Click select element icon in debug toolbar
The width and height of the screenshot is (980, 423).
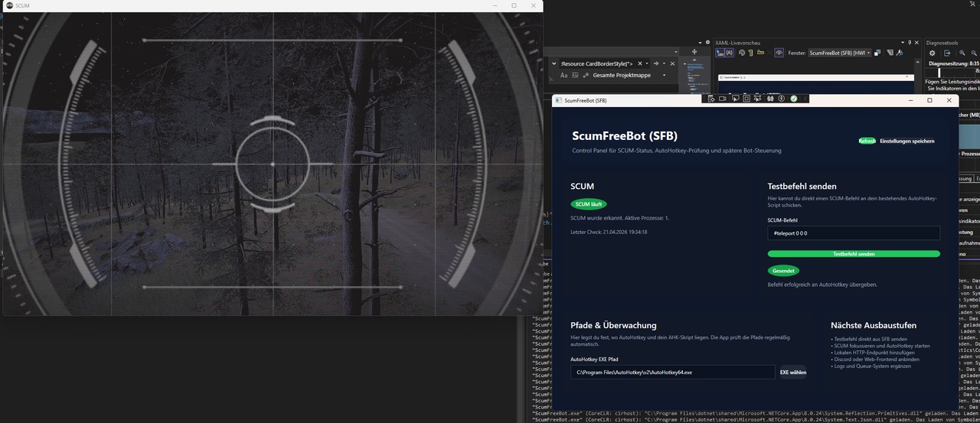pyautogui.click(x=735, y=99)
